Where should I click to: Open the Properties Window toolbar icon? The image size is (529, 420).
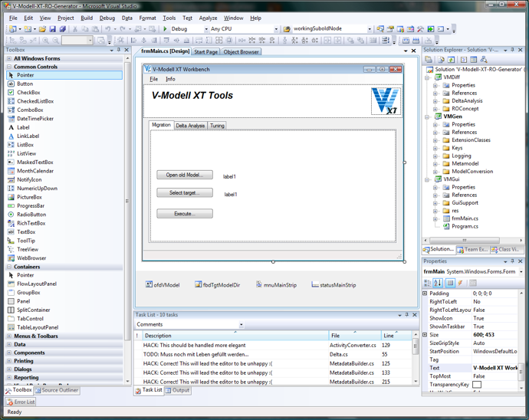tap(390, 29)
